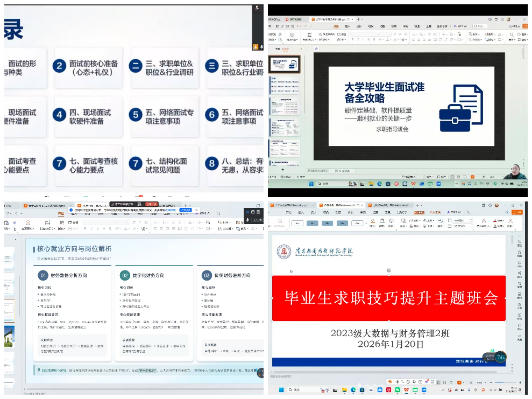Toggle Bold in 核心就业方向 window ribbon

point(85,229)
